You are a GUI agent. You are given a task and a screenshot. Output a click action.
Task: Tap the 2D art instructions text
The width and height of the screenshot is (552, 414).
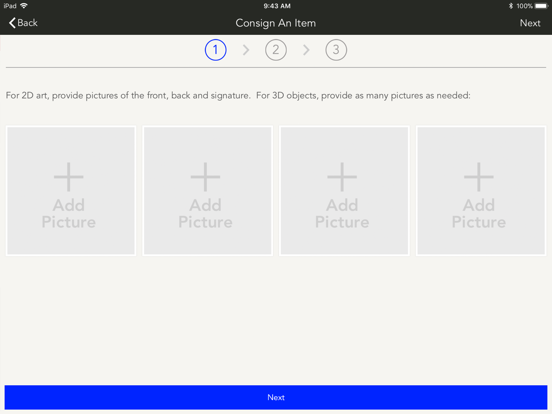tap(238, 95)
